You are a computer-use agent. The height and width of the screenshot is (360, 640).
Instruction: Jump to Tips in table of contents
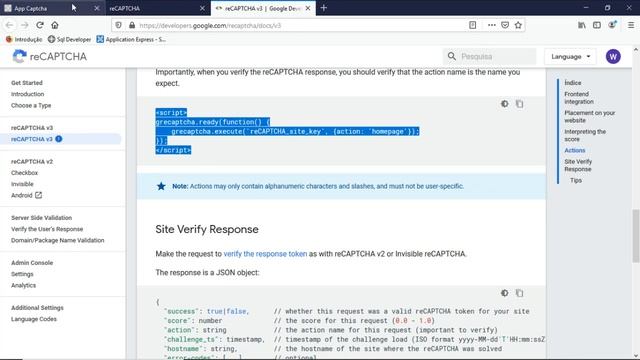pyautogui.click(x=576, y=180)
